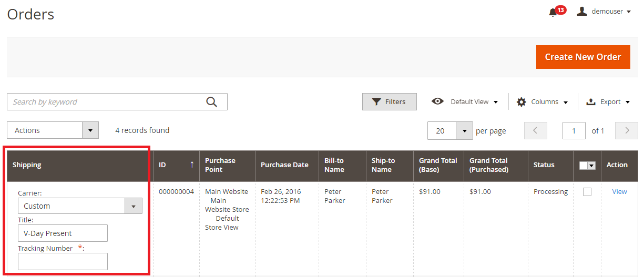Click the Export upload icon
The image size is (644, 277).
(590, 102)
